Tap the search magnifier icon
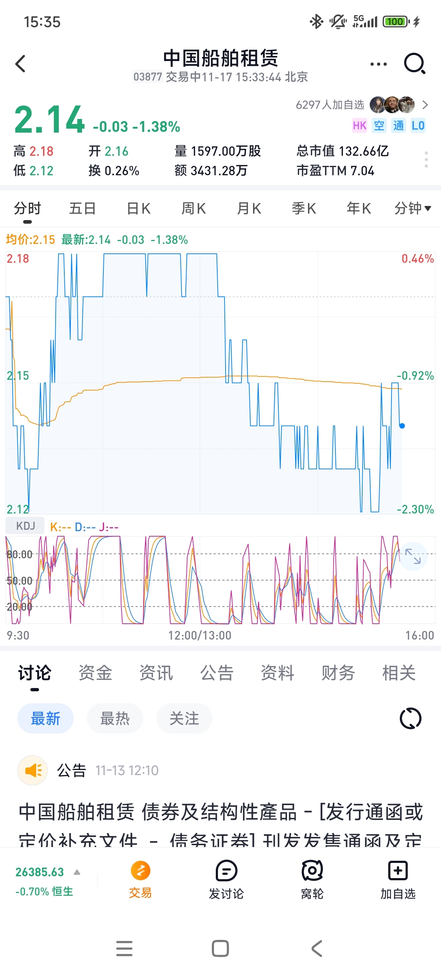This screenshot has height=980, width=441. click(x=414, y=64)
